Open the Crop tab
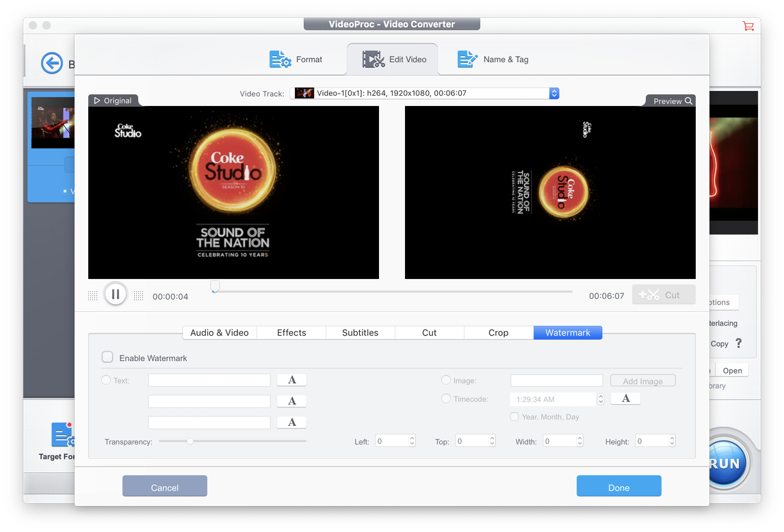 (x=499, y=332)
